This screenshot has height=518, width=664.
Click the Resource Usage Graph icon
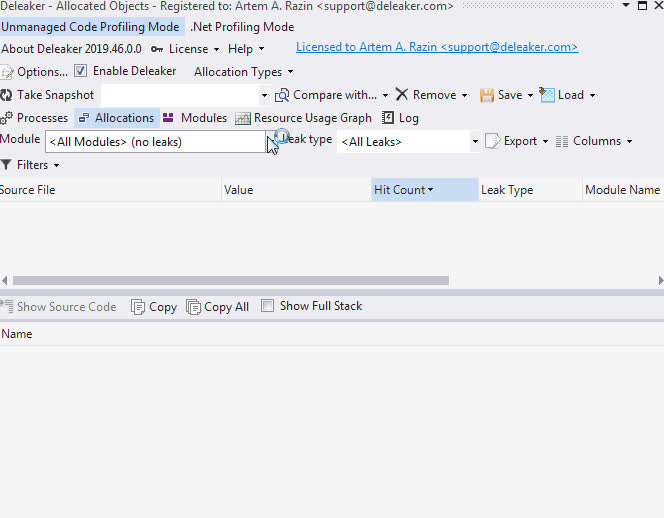coord(243,118)
